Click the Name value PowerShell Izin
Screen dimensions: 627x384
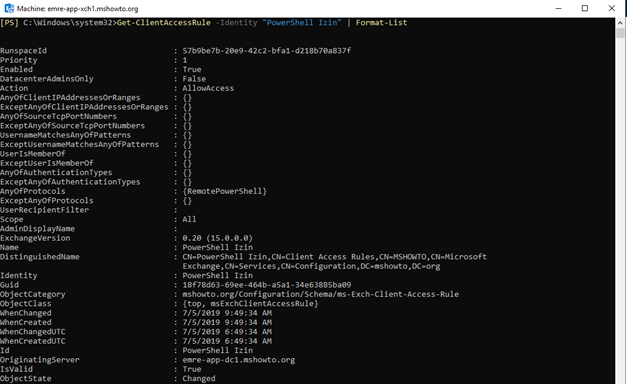click(218, 247)
